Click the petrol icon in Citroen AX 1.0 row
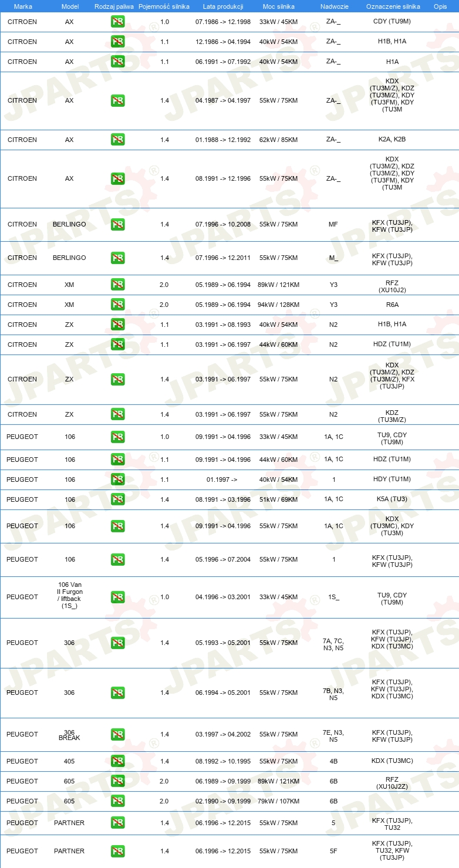The height and width of the screenshot is (868, 459). click(117, 22)
